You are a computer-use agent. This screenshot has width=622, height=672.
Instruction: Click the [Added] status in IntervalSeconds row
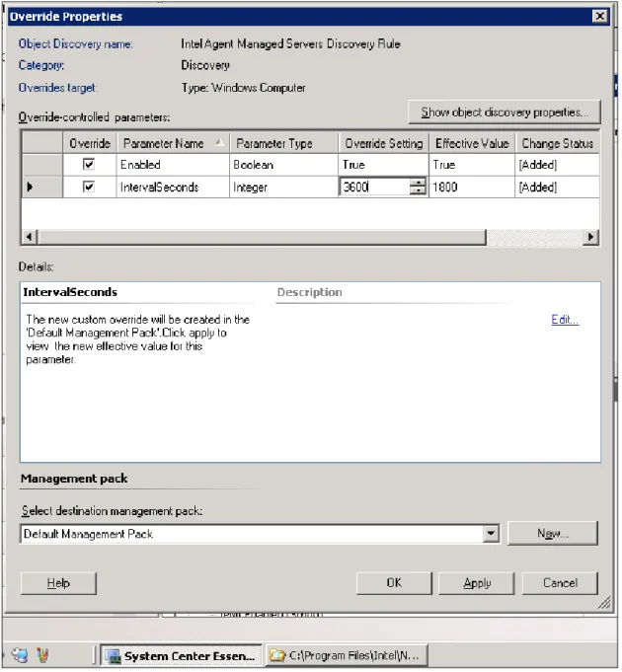pyautogui.click(x=557, y=187)
